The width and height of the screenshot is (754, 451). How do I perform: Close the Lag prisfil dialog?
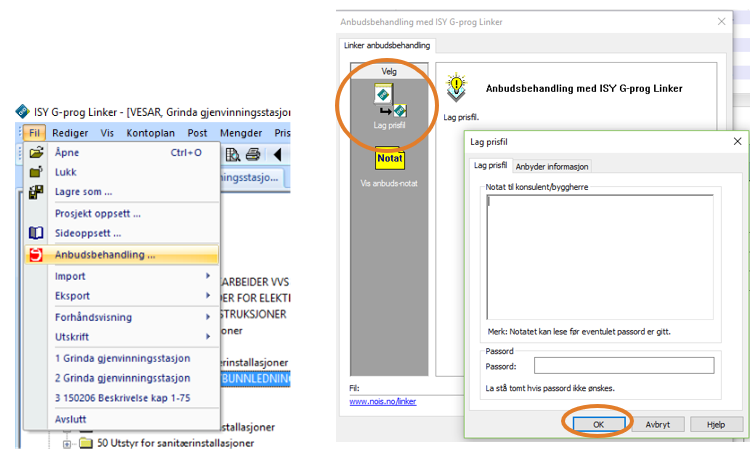click(737, 141)
